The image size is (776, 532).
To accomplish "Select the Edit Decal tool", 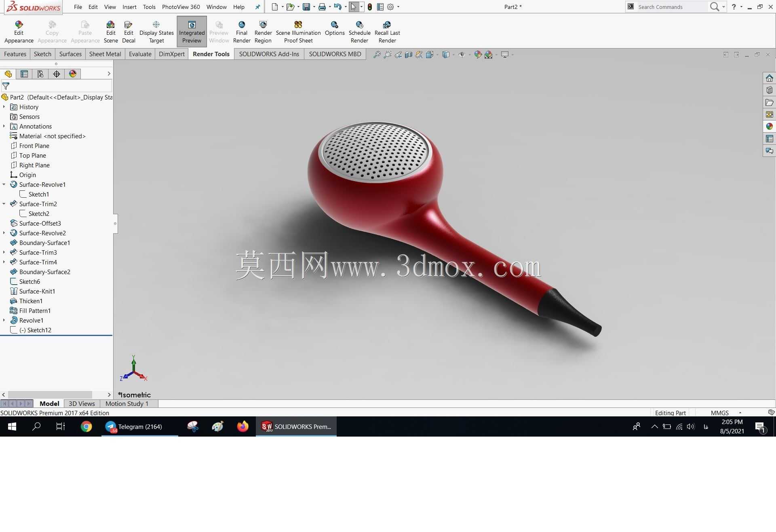I will coord(129,32).
